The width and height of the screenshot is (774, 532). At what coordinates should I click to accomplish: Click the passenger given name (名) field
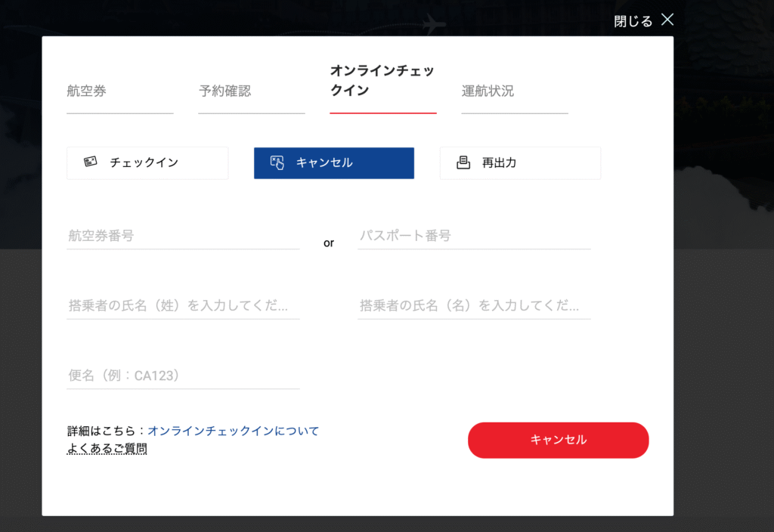(x=474, y=306)
